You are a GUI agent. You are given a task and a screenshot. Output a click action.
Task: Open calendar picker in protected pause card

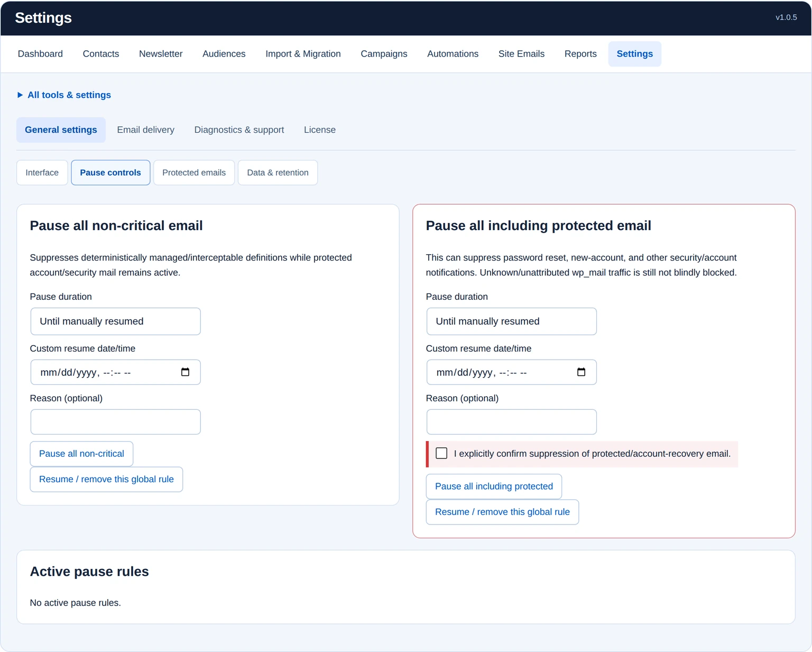click(x=581, y=372)
